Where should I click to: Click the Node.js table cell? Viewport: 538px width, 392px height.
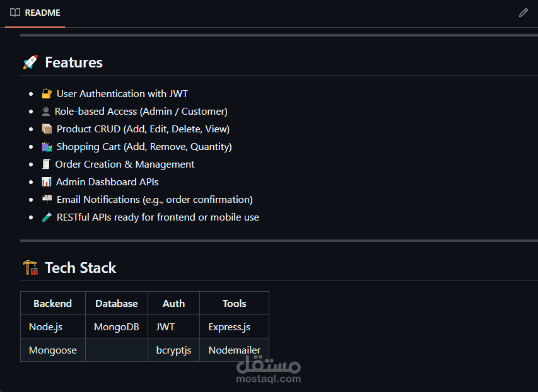(45, 327)
